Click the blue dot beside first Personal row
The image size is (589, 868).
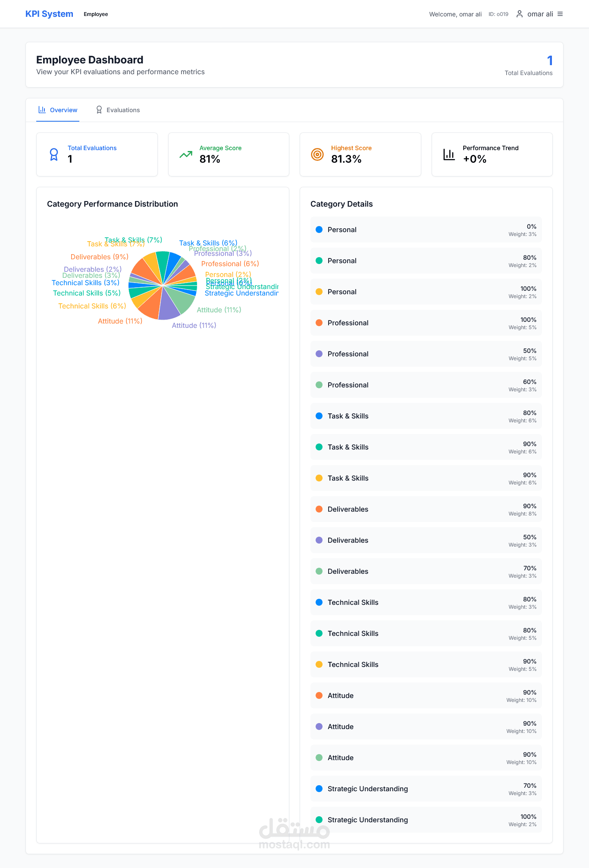pyautogui.click(x=319, y=230)
